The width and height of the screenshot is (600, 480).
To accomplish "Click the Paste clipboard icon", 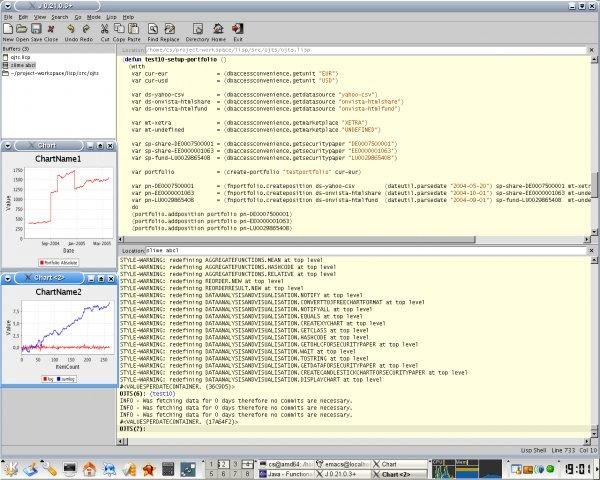I will [133, 29].
